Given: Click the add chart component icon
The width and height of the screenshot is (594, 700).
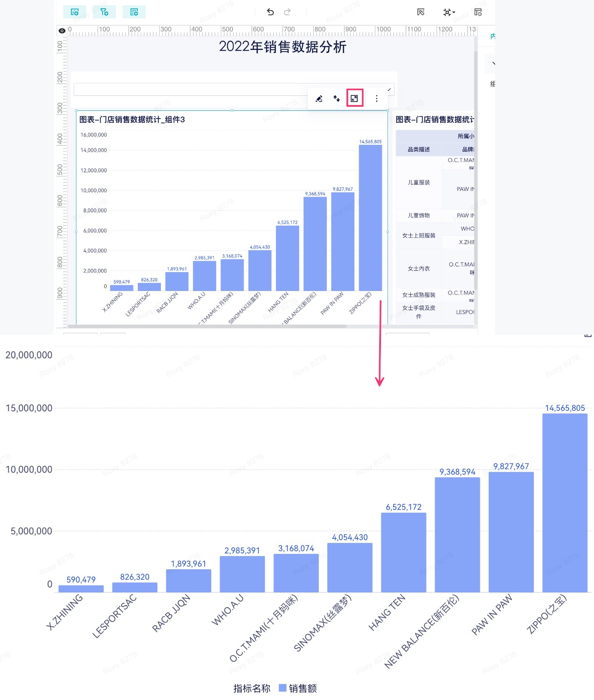Looking at the screenshot, I should click(x=75, y=12).
